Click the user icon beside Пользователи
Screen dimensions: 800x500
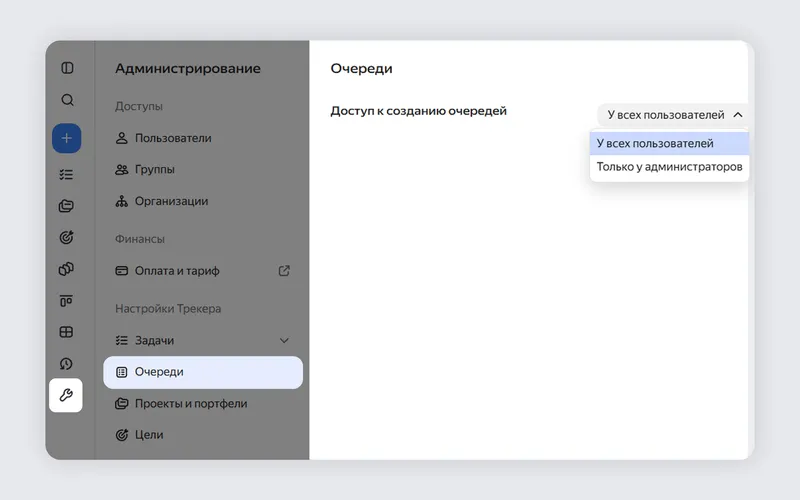[121, 138]
